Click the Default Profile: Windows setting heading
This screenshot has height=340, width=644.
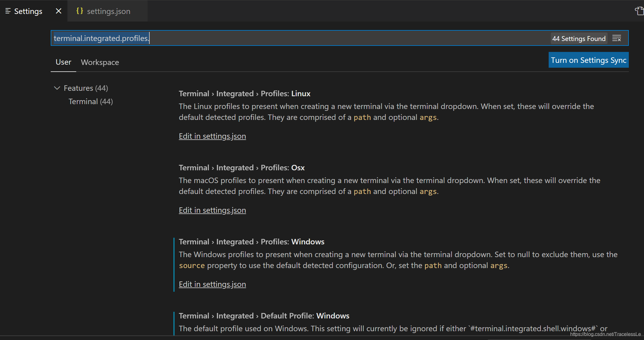coord(264,316)
